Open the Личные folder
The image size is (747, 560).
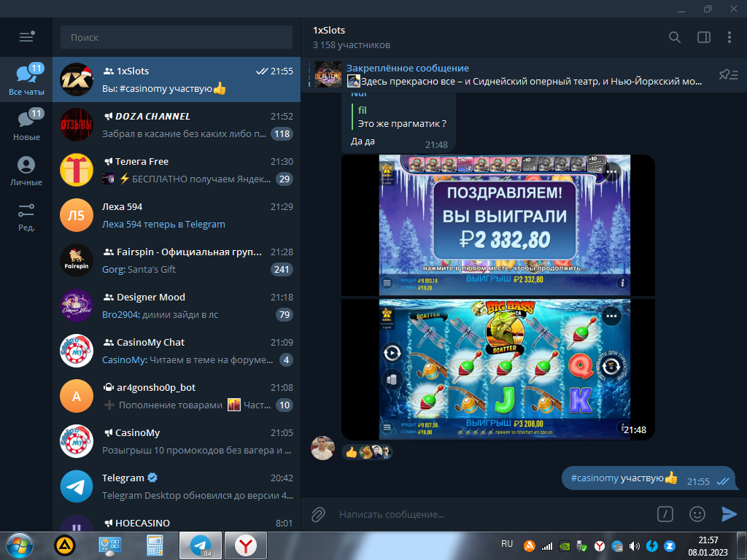[26, 171]
